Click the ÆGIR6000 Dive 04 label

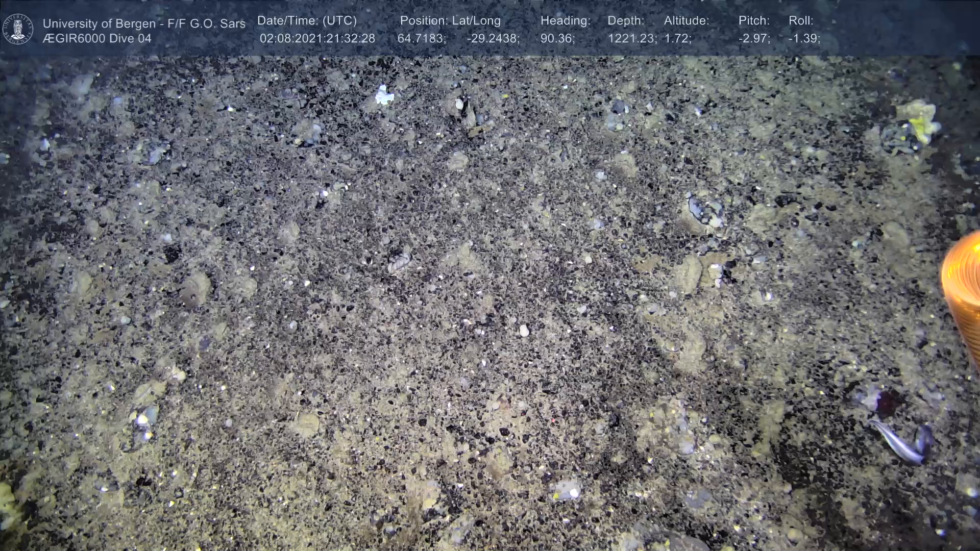coord(97,39)
